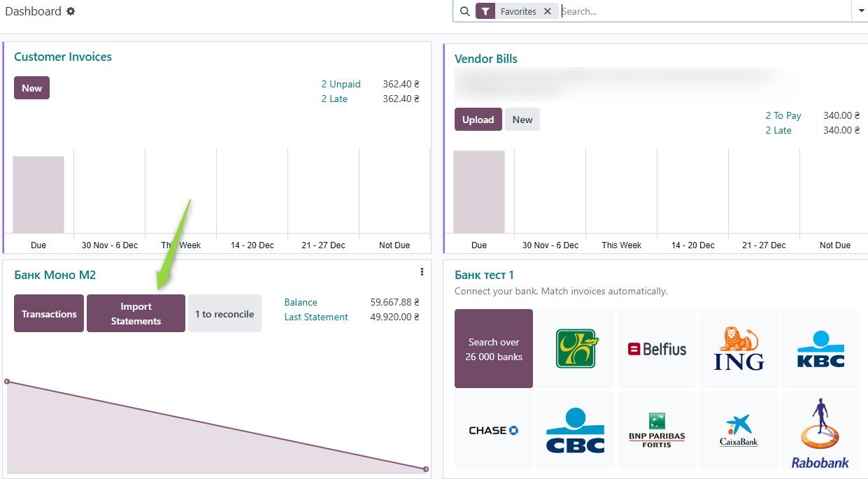Screen dimensions: 868x479
Task: Expand the search options dropdown arrow
Action: [860, 11]
